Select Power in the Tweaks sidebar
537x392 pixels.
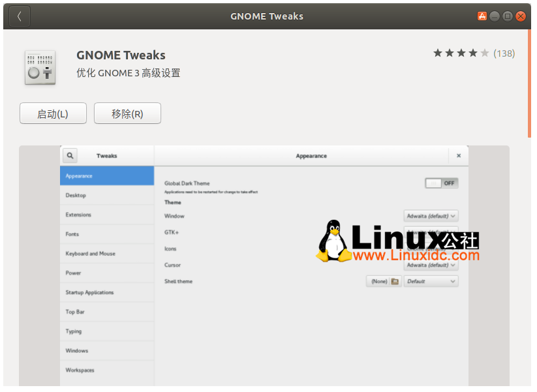tap(107, 273)
